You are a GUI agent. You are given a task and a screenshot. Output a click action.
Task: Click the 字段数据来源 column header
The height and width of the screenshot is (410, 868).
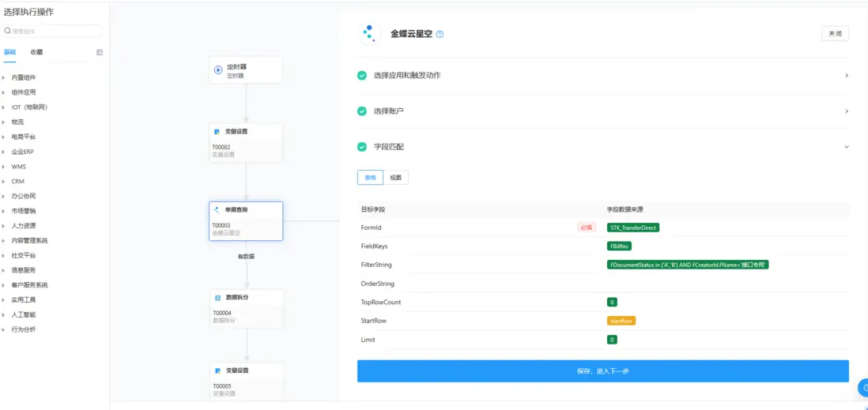(625, 209)
